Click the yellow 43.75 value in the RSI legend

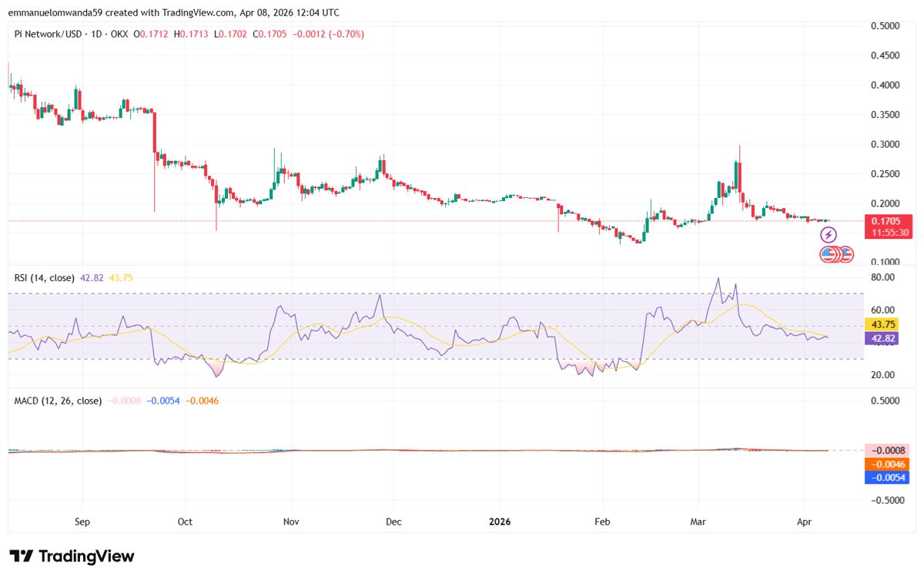coord(121,277)
